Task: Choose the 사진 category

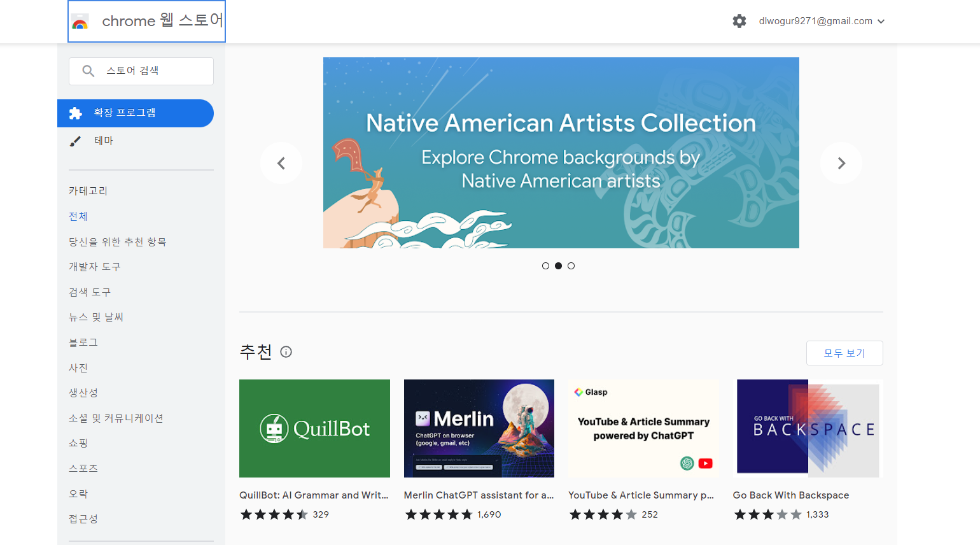Action: tap(78, 368)
